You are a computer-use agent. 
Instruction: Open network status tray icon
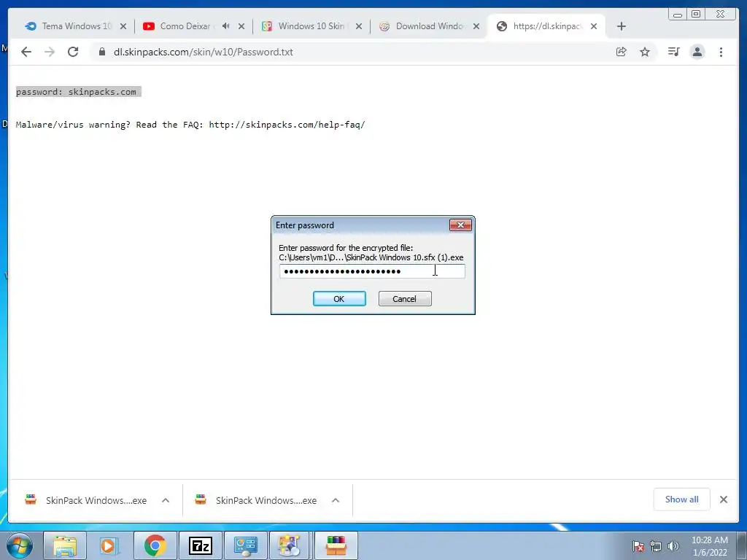tap(656, 546)
